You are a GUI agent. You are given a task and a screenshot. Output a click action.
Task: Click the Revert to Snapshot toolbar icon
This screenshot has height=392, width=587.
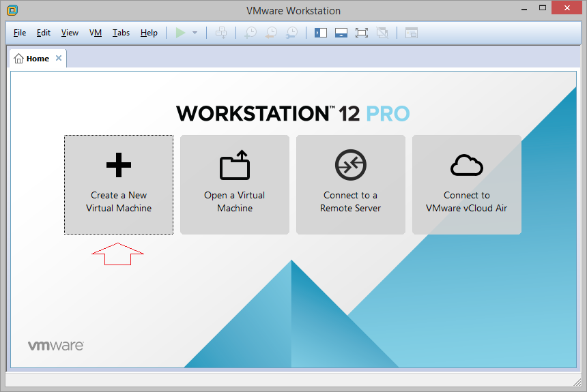pyautogui.click(x=271, y=33)
